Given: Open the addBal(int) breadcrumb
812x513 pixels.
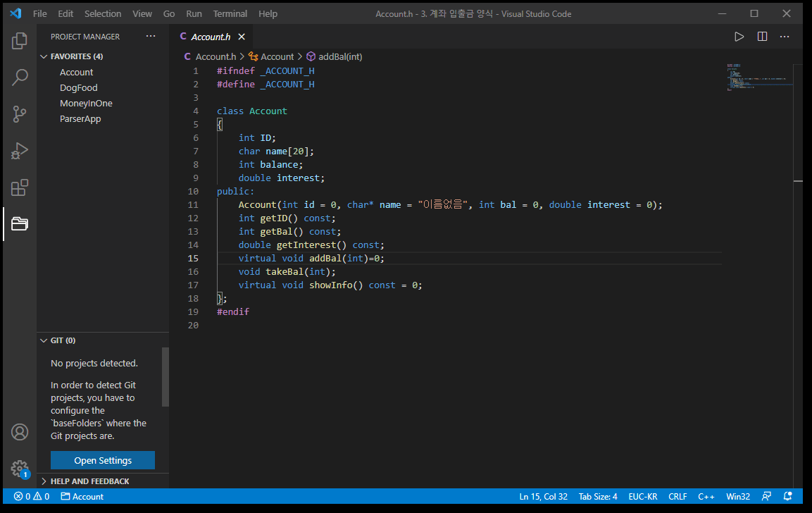Looking at the screenshot, I should click(x=335, y=57).
